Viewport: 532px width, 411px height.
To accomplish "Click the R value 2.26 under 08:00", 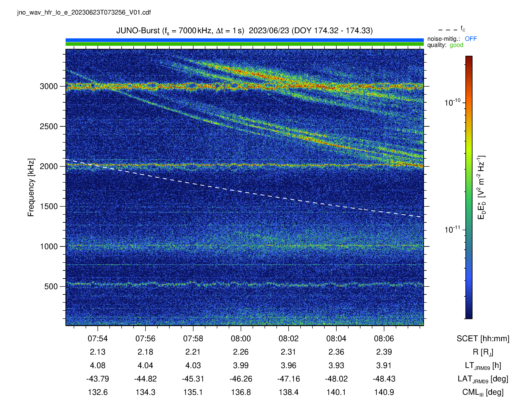I will tap(241, 352).
